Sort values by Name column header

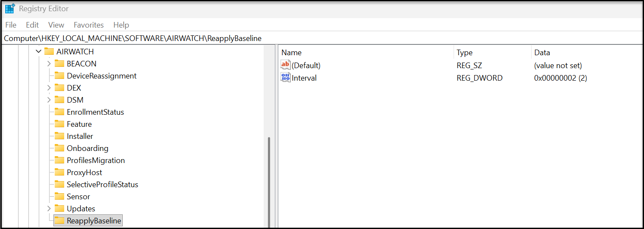coord(292,53)
